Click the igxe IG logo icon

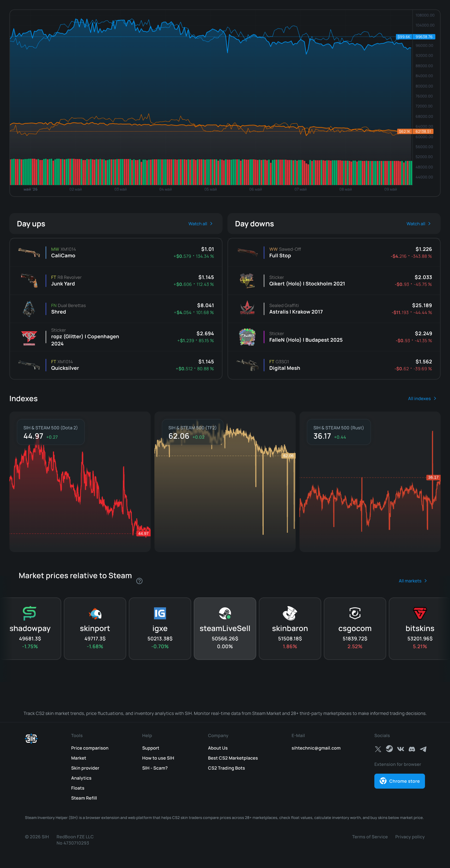(160, 613)
